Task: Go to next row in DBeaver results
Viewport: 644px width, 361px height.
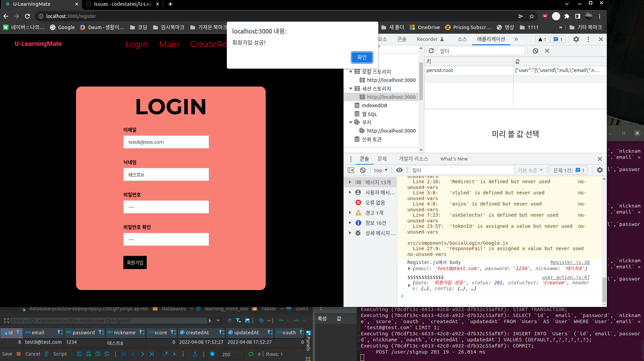Action: [x=142, y=354]
